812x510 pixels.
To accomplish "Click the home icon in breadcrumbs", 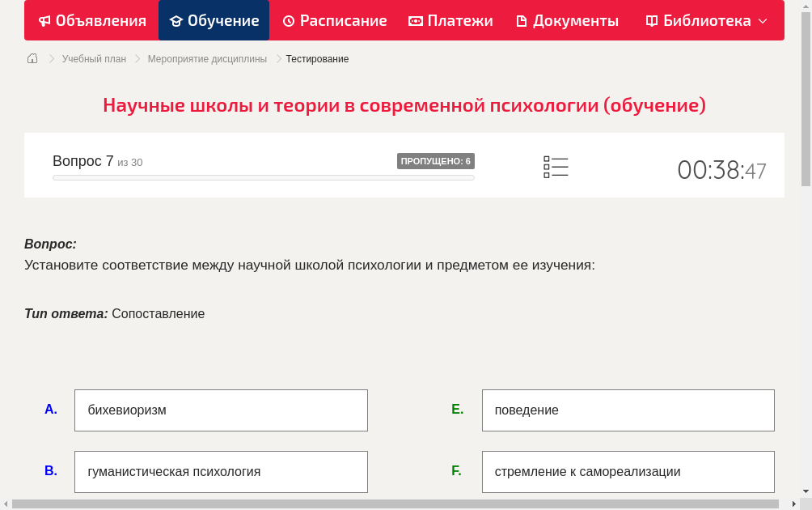I will click(x=32, y=58).
